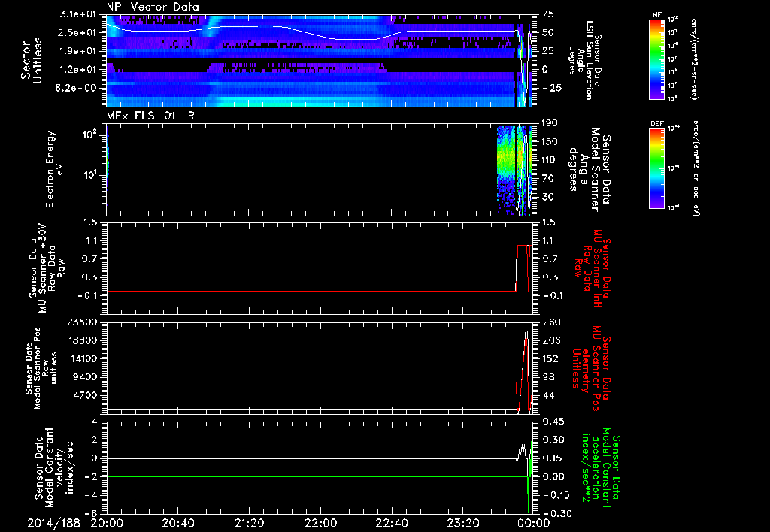This screenshot has width=770, height=532.
Task: Click the 21:20 time axis tick label
Action: [249, 522]
